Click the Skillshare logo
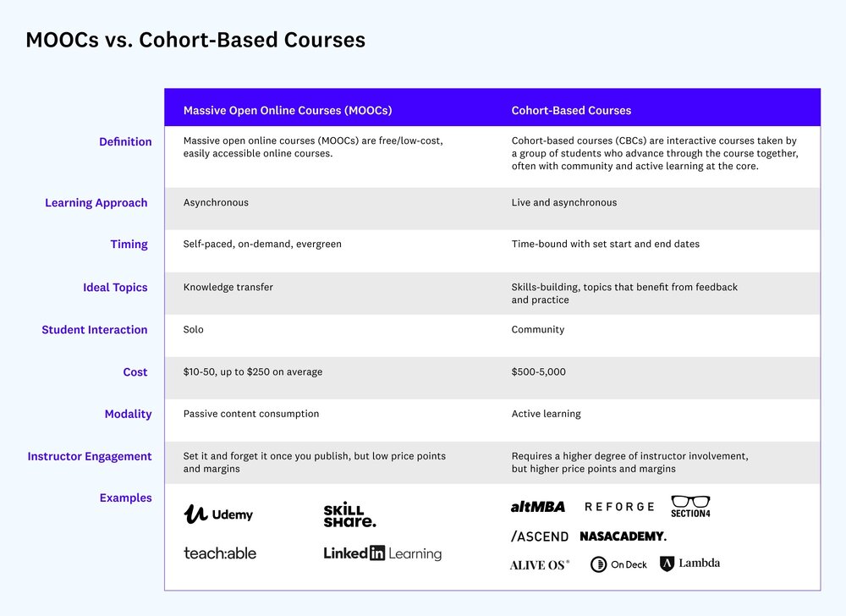This screenshot has height=616, width=846. click(349, 515)
